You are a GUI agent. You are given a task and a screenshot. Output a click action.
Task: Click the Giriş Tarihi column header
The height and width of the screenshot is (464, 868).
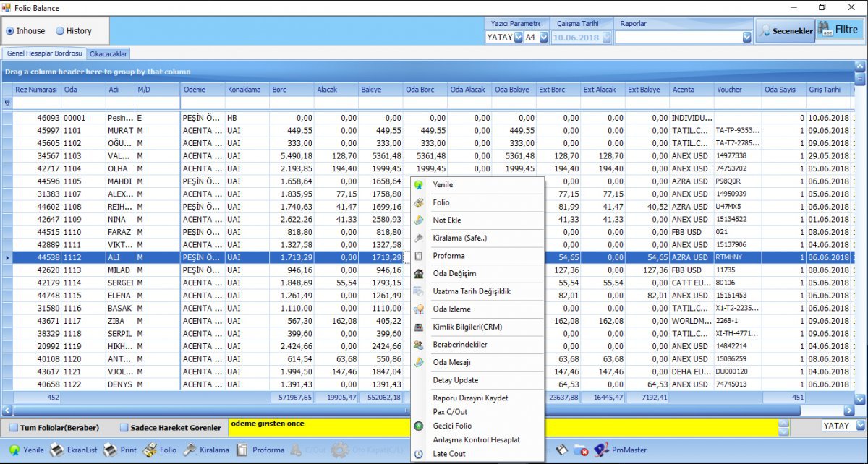point(829,90)
